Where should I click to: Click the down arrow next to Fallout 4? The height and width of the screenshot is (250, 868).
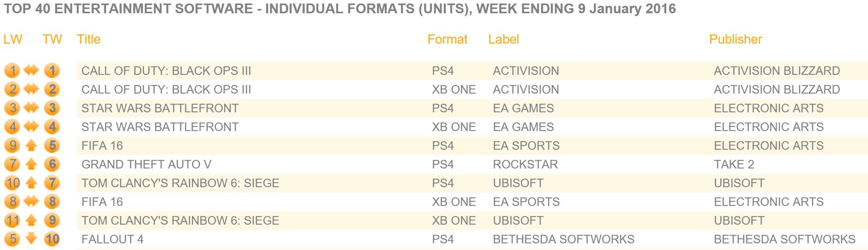click(x=31, y=239)
